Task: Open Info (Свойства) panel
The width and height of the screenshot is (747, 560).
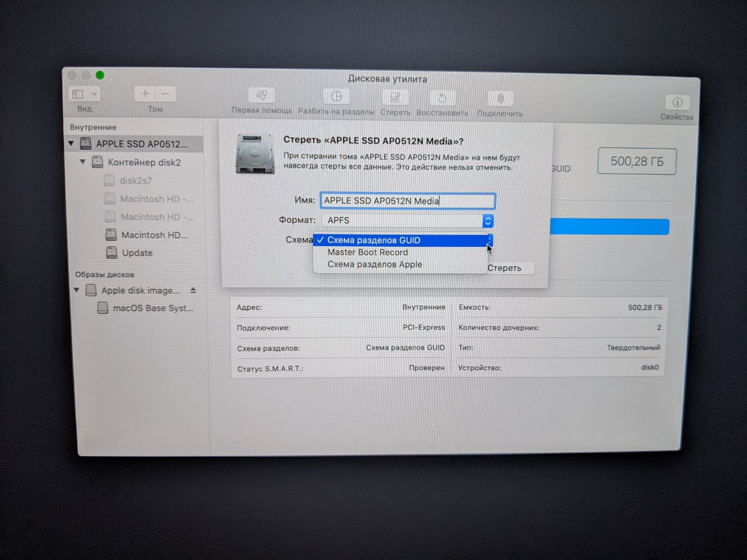Action: coord(677,102)
